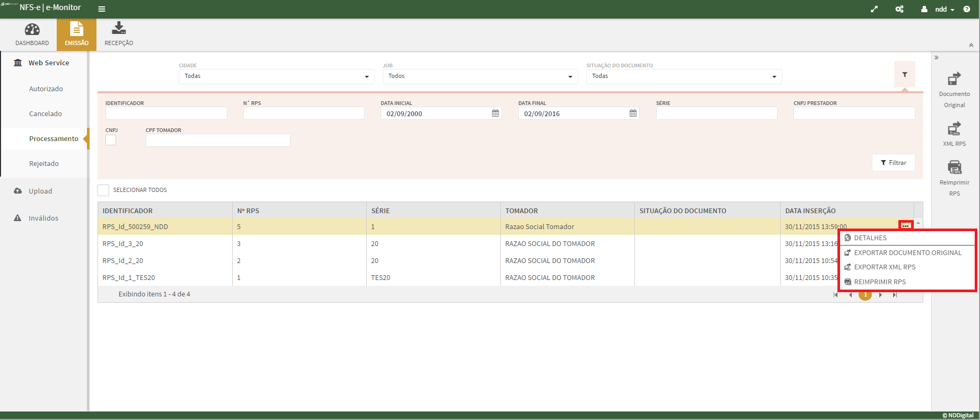Open the Rejeitado sidebar link
The image size is (980, 420).
point(44,164)
